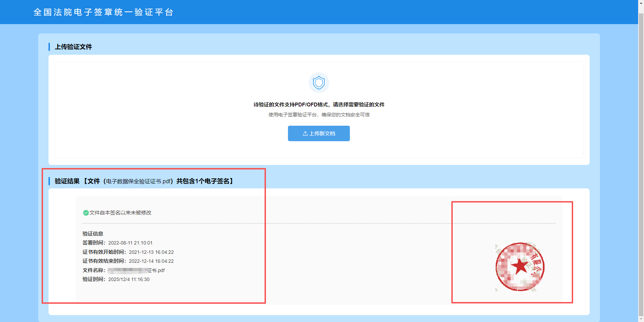
Task: Click the 验证信息 label
Action: 93,233
